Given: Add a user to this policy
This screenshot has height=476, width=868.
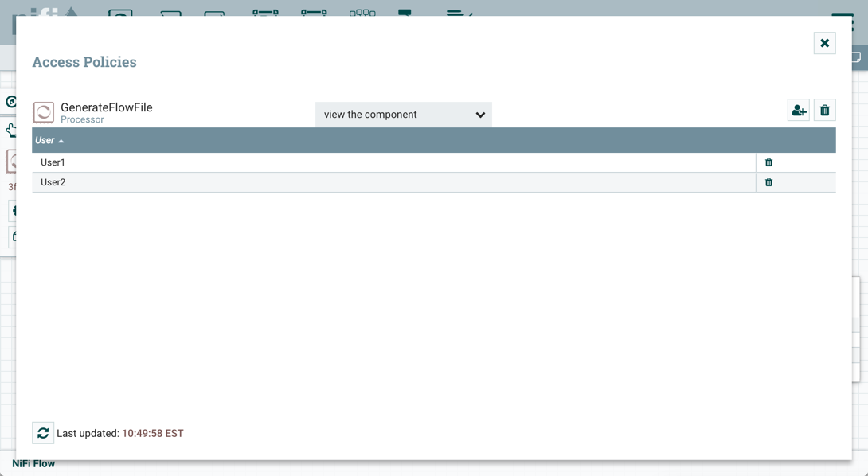Looking at the screenshot, I should pos(798,111).
